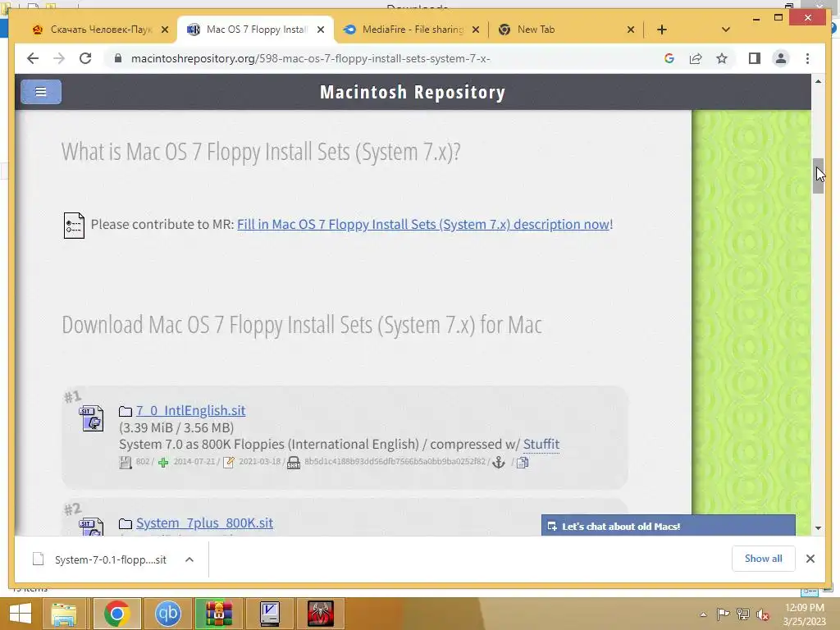Close the New Tab tab
This screenshot has height=630, width=840.
tap(631, 30)
